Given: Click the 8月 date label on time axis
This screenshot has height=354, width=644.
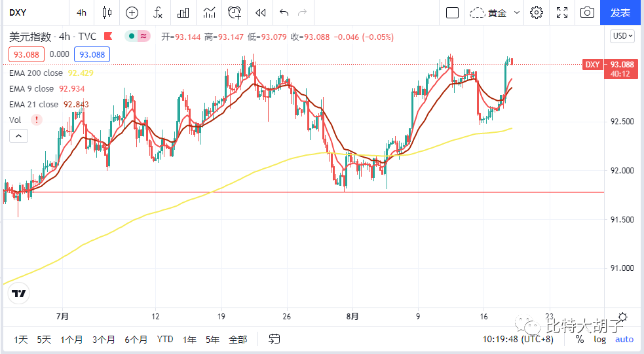Looking at the screenshot, I should click(x=352, y=316).
